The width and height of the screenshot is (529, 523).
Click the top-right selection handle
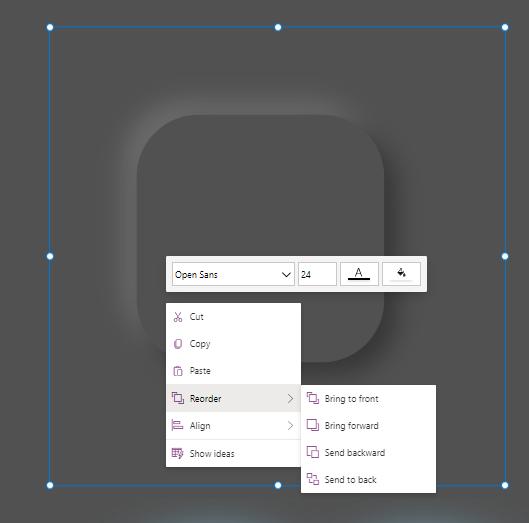point(505,27)
